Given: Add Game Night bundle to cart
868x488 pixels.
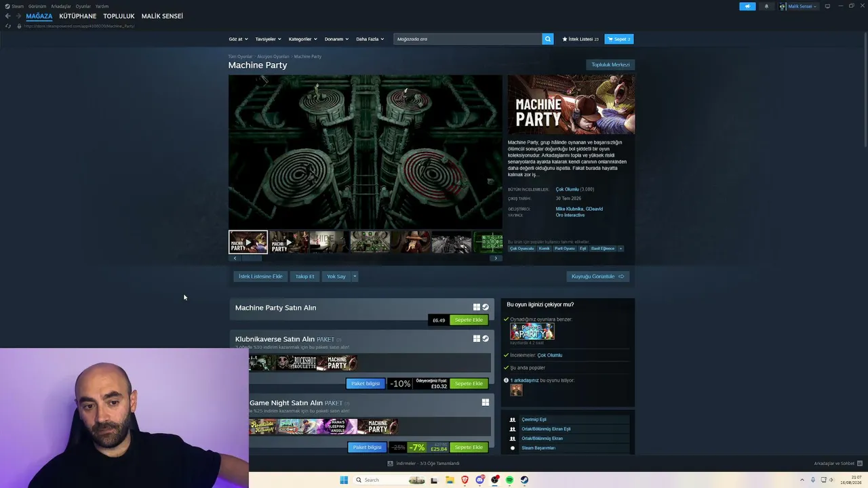Looking at the screenshot, I should click(469, 447).
